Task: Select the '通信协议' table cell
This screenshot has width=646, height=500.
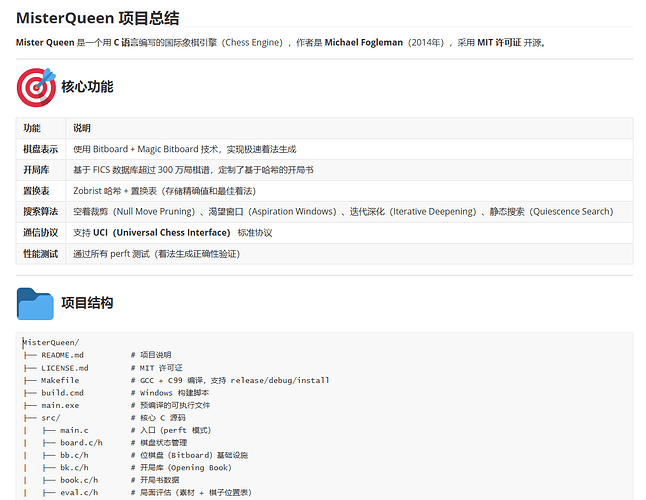Action: pyautogui.click(x=41, y=233)
